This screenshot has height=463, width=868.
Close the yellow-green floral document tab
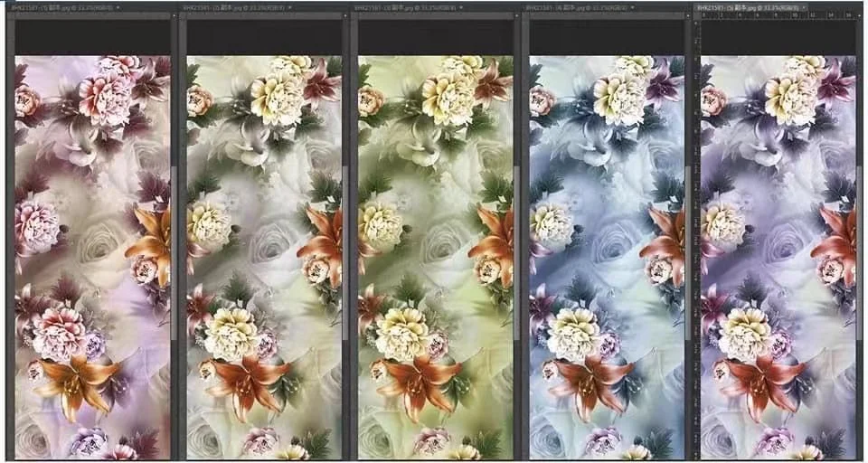click(462, 8)
